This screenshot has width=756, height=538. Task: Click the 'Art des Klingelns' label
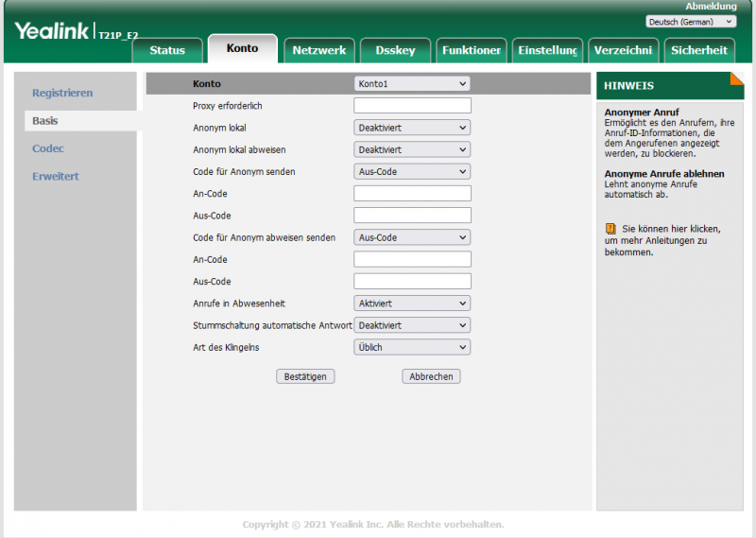[226, 347]
